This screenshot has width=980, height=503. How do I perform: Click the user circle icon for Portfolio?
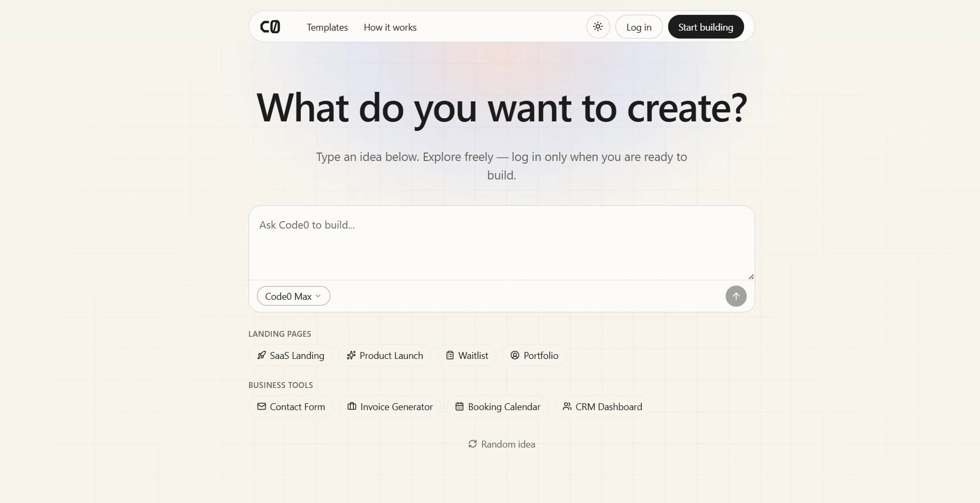point(515,355)
